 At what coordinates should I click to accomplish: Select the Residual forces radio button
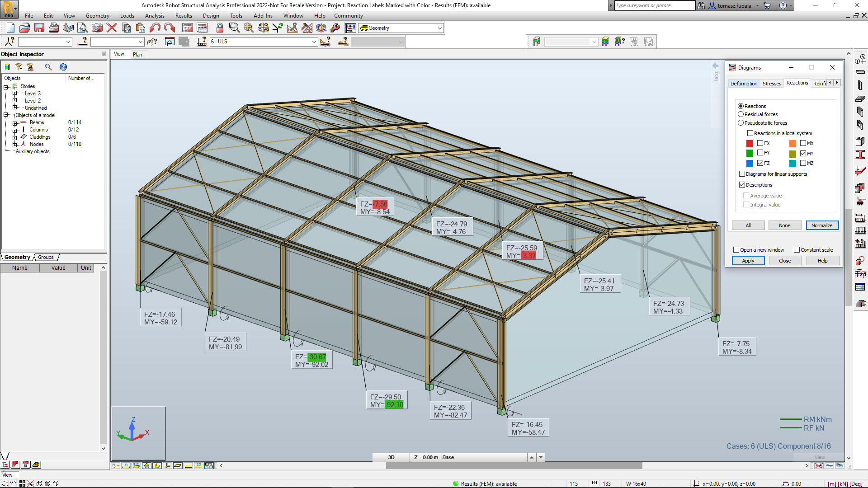click(x=741, y=114)
